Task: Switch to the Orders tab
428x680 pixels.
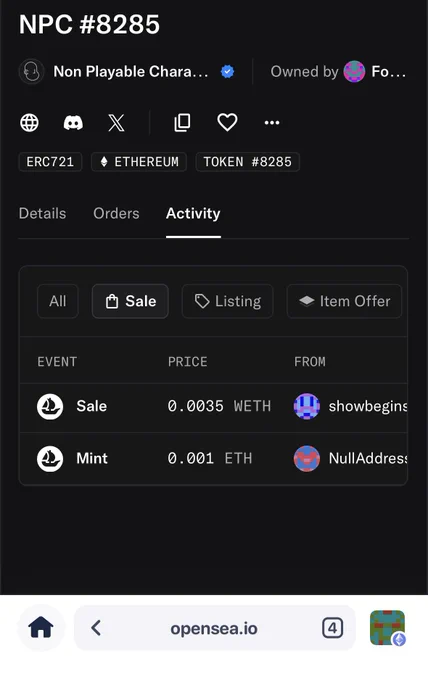Action: pyautogui.click(x=116, y=213)
